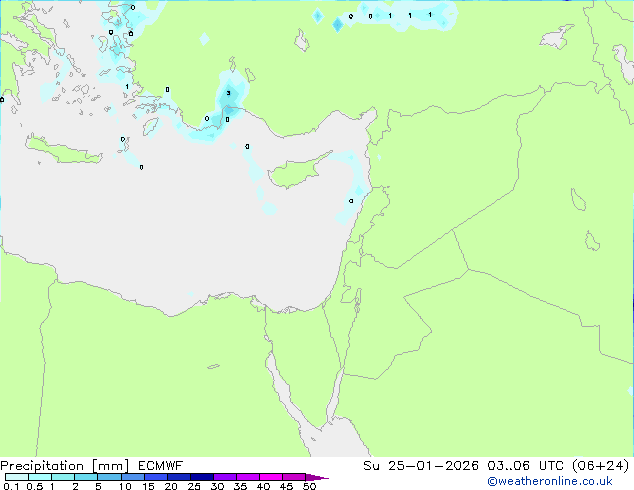This screenshot has height=490, width=634.
Task: Click the "50" legend value label
Action: [309, 486]
